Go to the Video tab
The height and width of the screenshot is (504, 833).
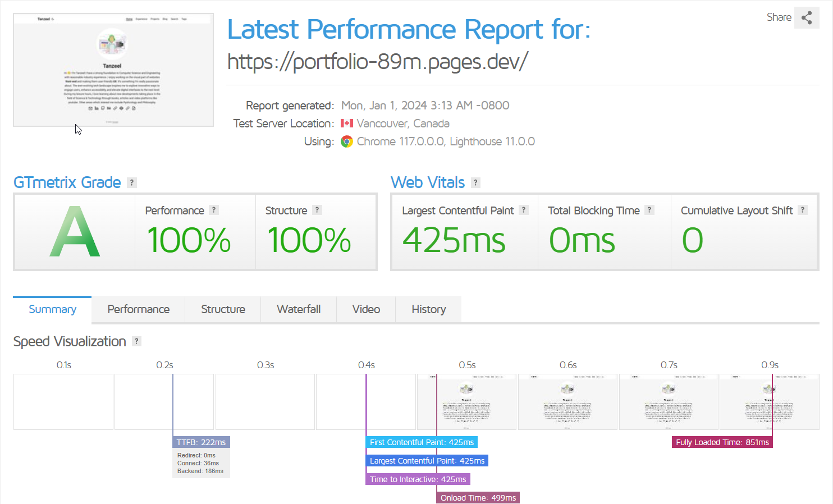366,309
